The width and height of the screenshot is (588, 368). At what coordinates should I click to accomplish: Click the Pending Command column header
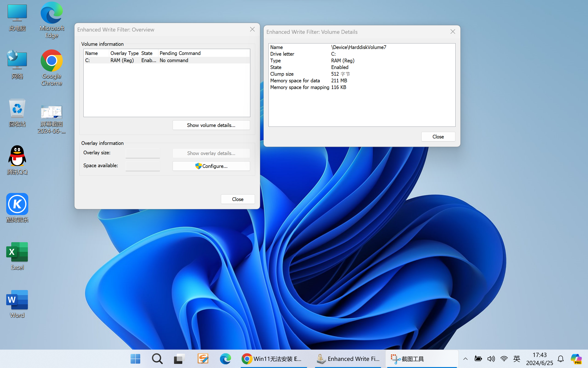click(x=204, y=53)
